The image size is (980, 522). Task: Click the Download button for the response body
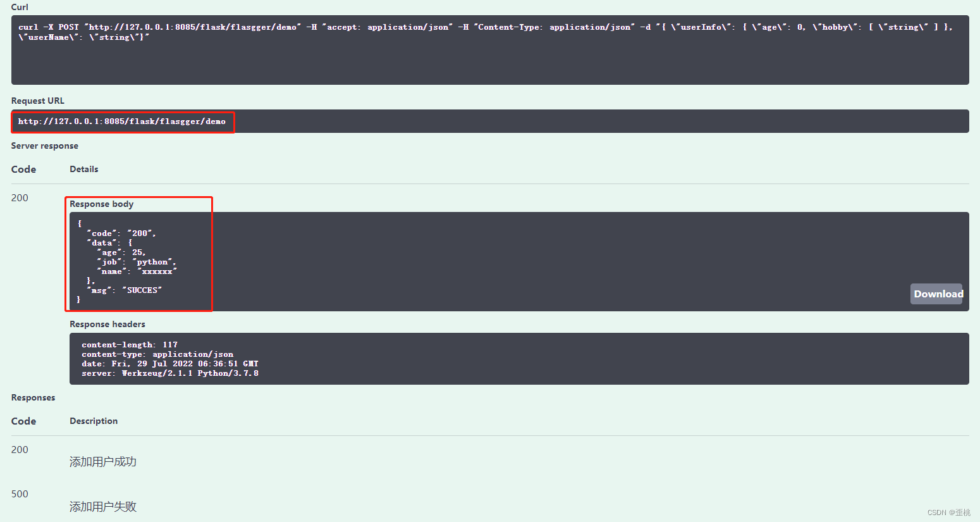(x=936, y=294)
